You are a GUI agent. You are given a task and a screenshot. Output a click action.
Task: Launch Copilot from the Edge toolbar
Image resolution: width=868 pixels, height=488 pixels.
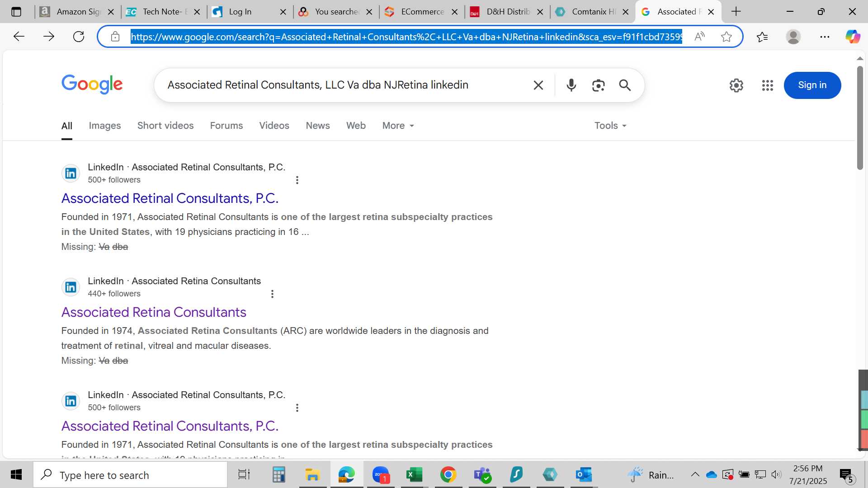(853, 37)
